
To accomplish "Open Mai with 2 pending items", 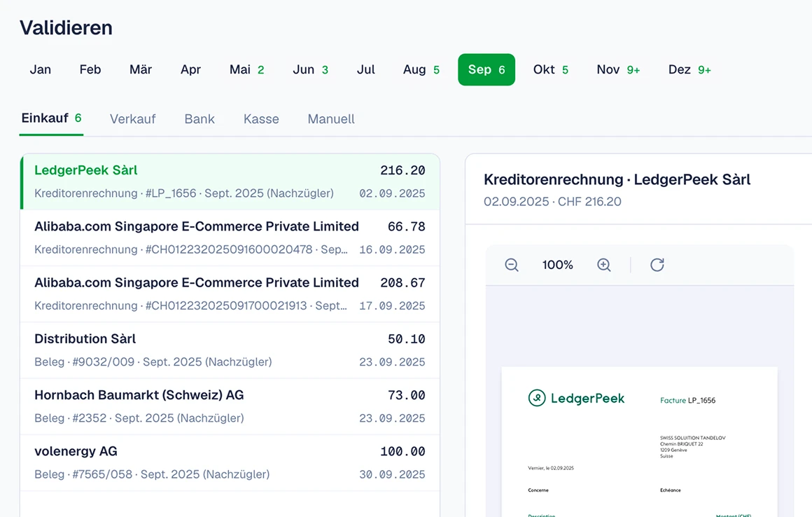I will pos(246,69).
